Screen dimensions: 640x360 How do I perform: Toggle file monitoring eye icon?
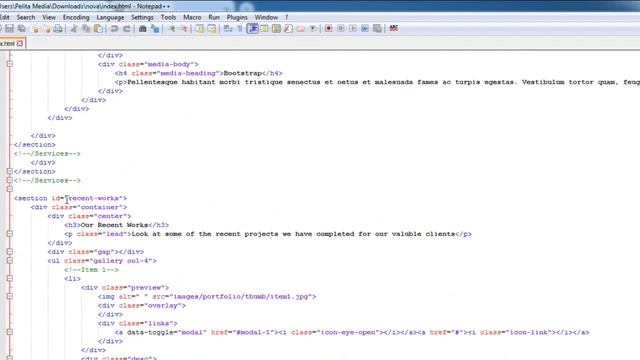pos(313,29)
